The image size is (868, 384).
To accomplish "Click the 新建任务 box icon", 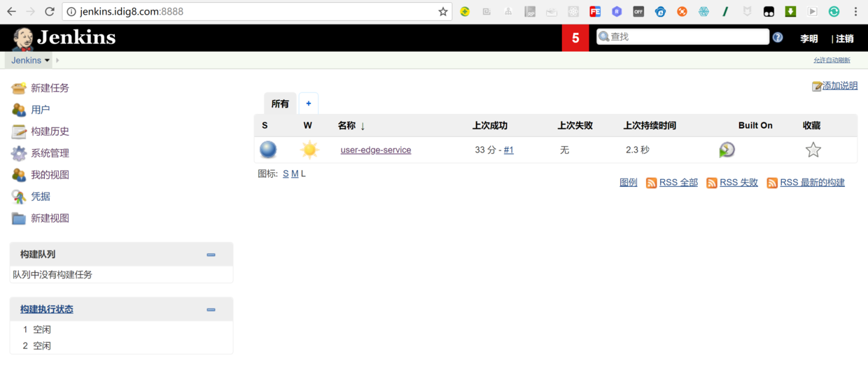I will pyautogui.click(x=19, y=88).
